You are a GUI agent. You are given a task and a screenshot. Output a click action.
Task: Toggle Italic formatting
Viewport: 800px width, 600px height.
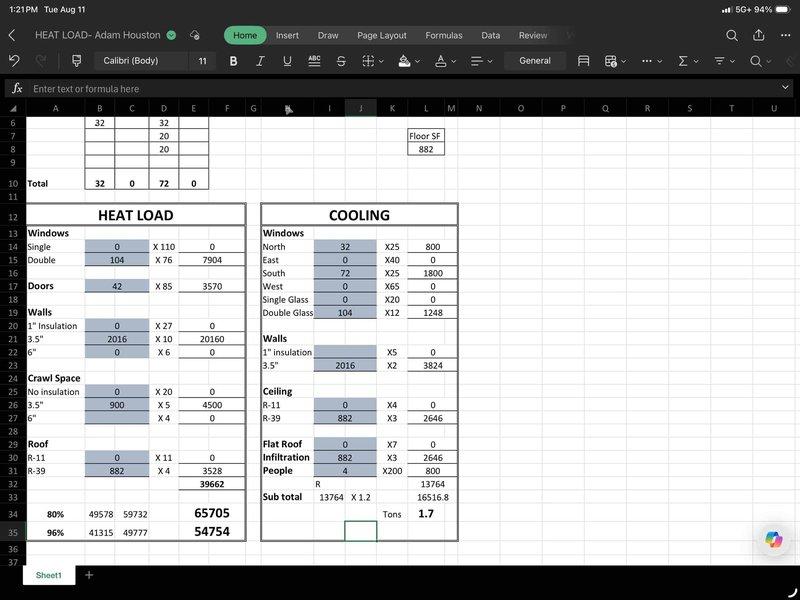click(x=260, y=61)
